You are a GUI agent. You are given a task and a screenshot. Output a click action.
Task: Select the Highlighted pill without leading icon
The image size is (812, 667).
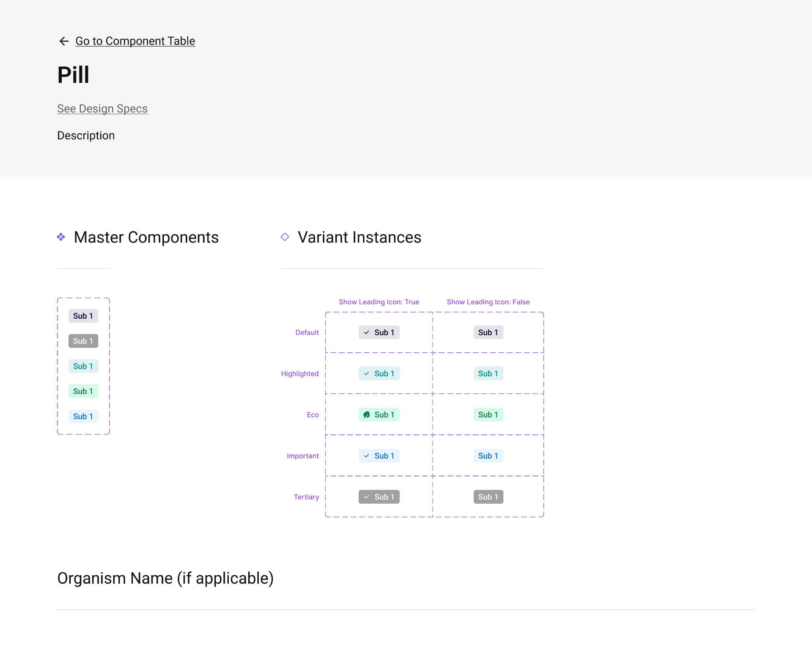tap(488, 374)
